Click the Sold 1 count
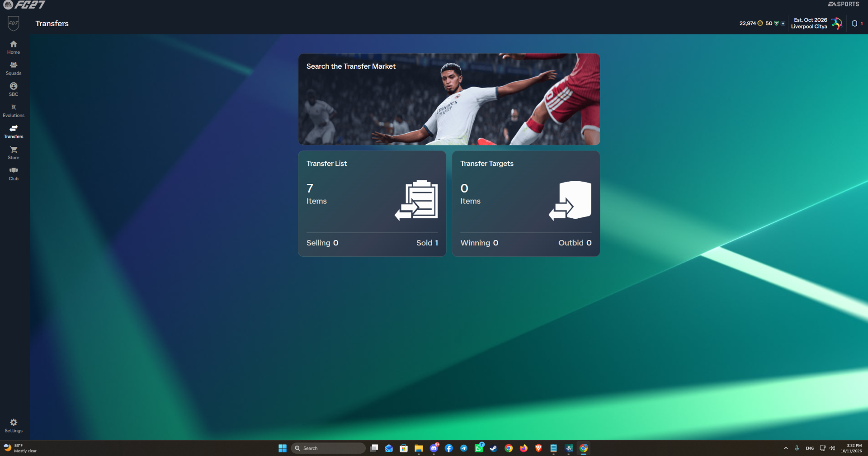 pos(427,243)
